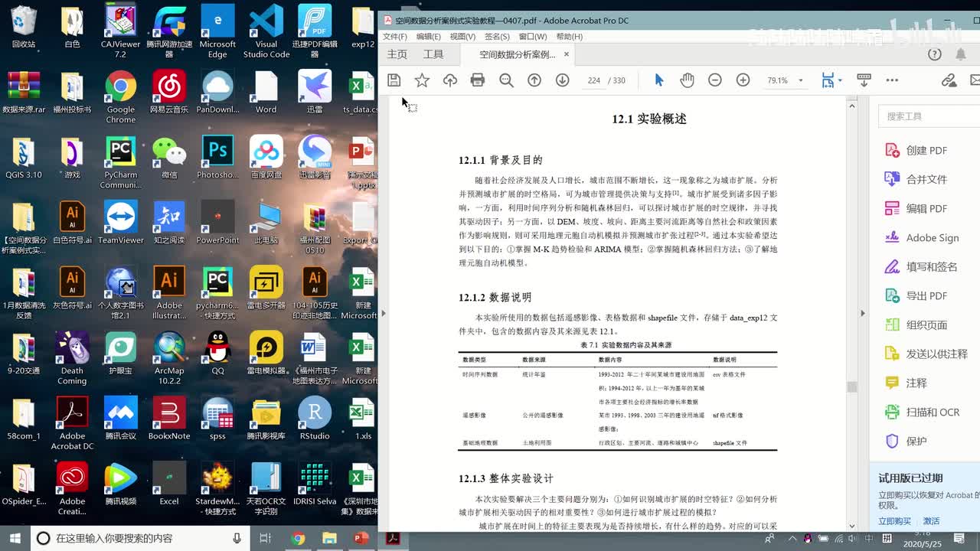Open the Send for Review tool
Screen dimensions: 980x551
coord(926,354)
